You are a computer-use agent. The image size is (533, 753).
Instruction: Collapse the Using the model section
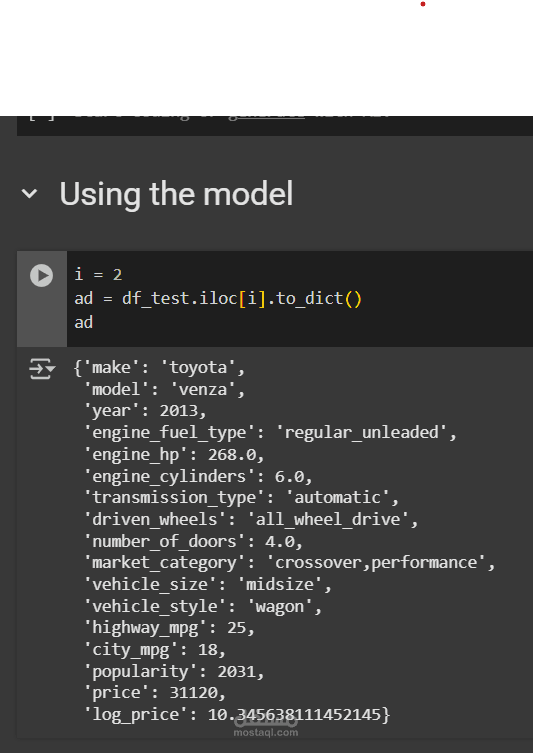coord(29,194)
